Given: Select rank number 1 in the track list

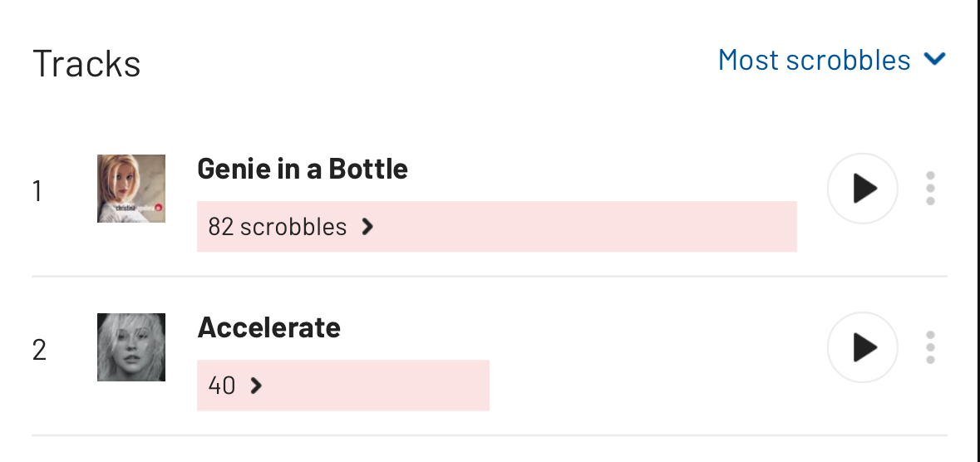Looking at the screenshot, I should 37,191.
